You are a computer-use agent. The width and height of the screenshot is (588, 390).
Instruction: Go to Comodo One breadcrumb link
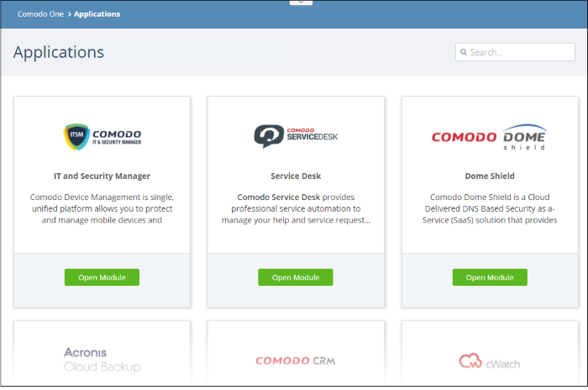pyautogui.click(x=40, y=14)
